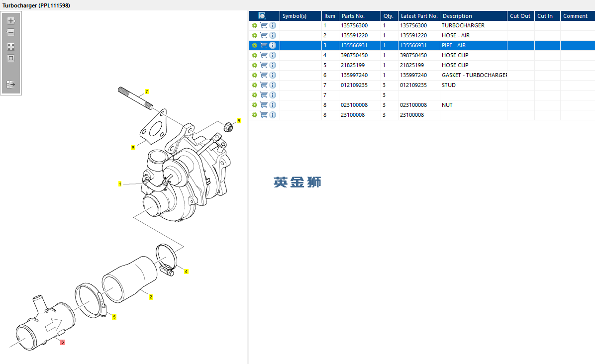Screen dimensions: 595x364
Task: Add STUD 012109235 to cart
Action: tap(264, 85)
